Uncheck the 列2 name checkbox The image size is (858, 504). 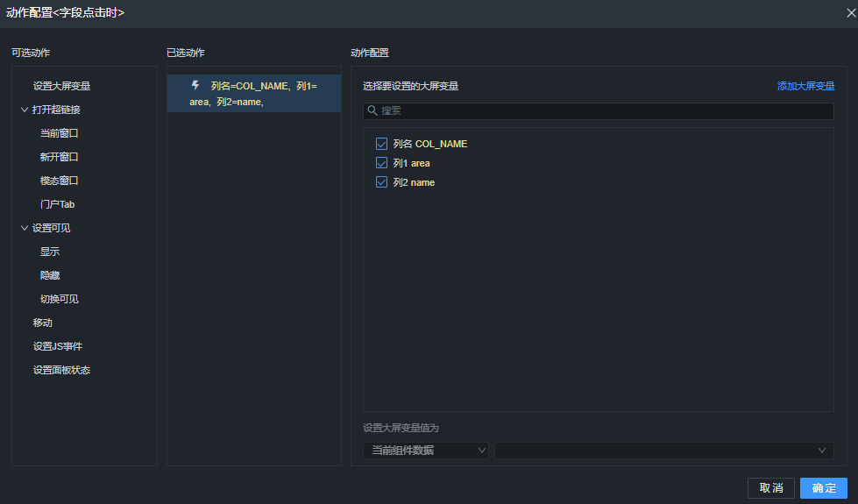tap(381, 182)
